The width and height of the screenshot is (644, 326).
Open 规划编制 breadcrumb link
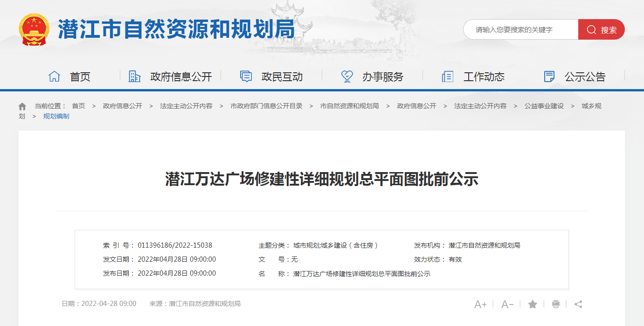(x=56, y=116)
